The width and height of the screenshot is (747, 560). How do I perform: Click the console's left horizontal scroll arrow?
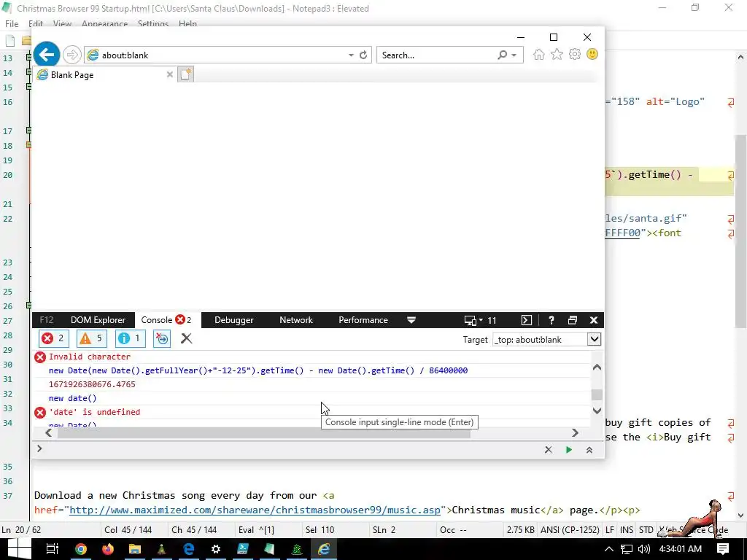point(49,432)
